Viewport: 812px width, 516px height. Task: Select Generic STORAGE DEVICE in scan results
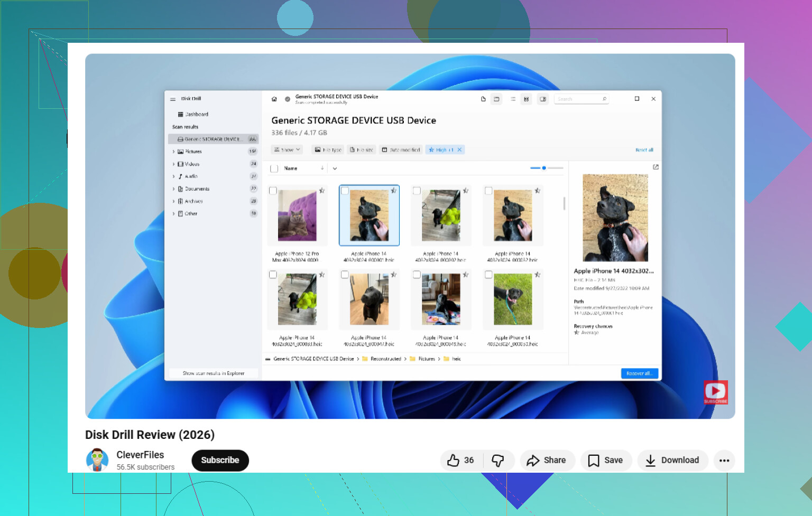click(x=213, y=139)
